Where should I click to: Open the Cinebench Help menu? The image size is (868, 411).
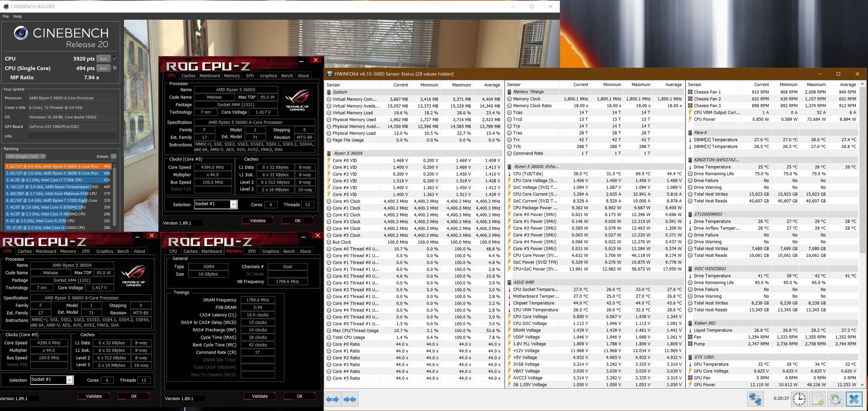18,16
